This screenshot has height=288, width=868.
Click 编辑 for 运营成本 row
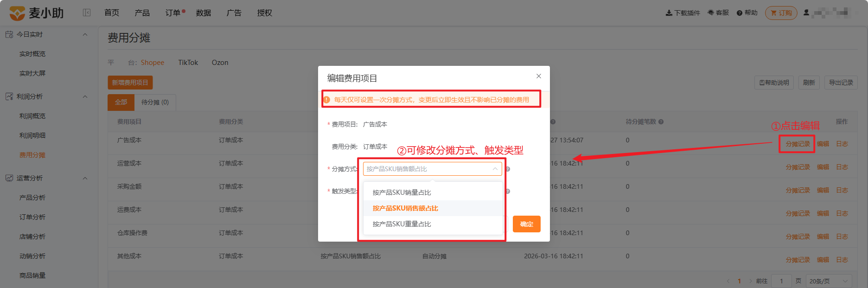[x=823, y=167]
